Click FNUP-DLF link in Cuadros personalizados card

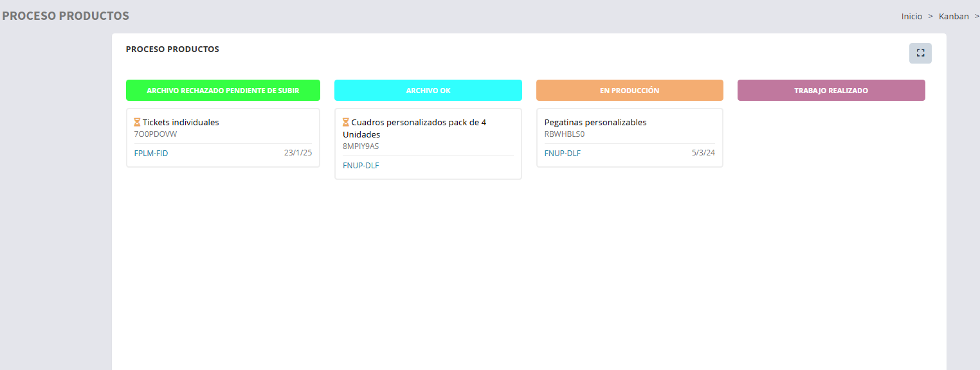(x=361, y=166)
